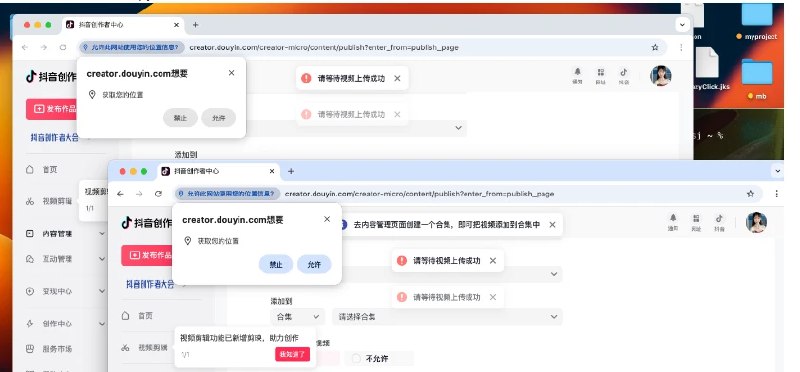Open 网站 grid icon in back window header

pyautogui.click(x=601, y=76)
